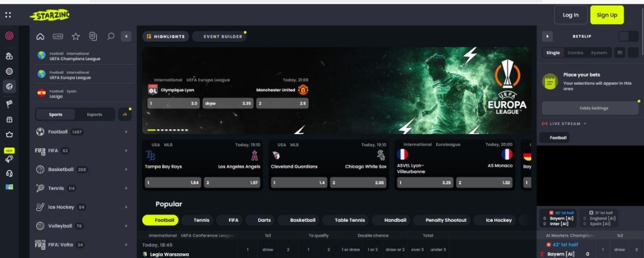Collapse the betslip panel arrow
This screenshot has width=644, height=258.
[547, 37]
